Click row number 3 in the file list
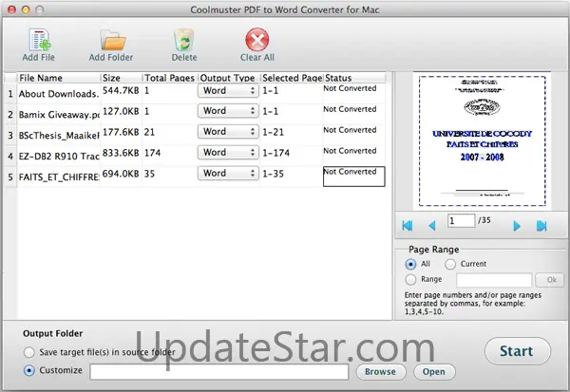The height and width of the screenshot is (392, 570). click(x=10, y=136)
